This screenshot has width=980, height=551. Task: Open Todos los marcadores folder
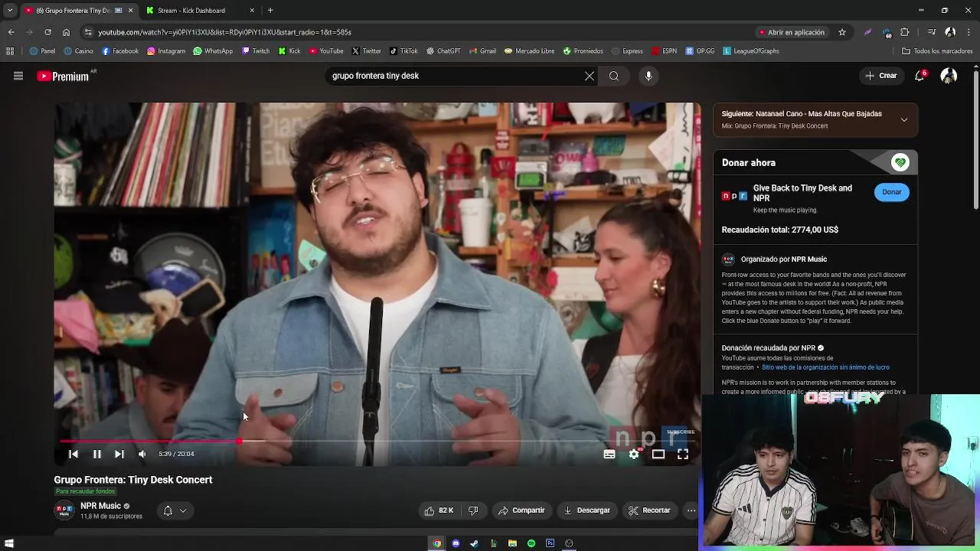(x=938, y=51)
